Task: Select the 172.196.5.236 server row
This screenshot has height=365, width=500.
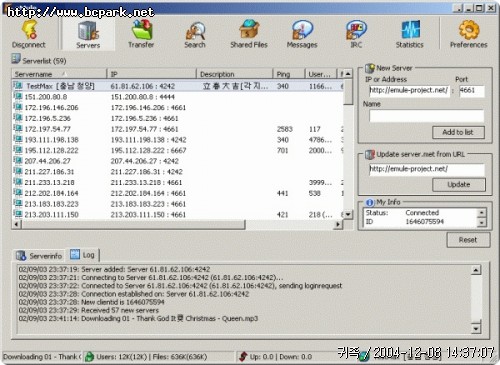Action: coord(178,118)
